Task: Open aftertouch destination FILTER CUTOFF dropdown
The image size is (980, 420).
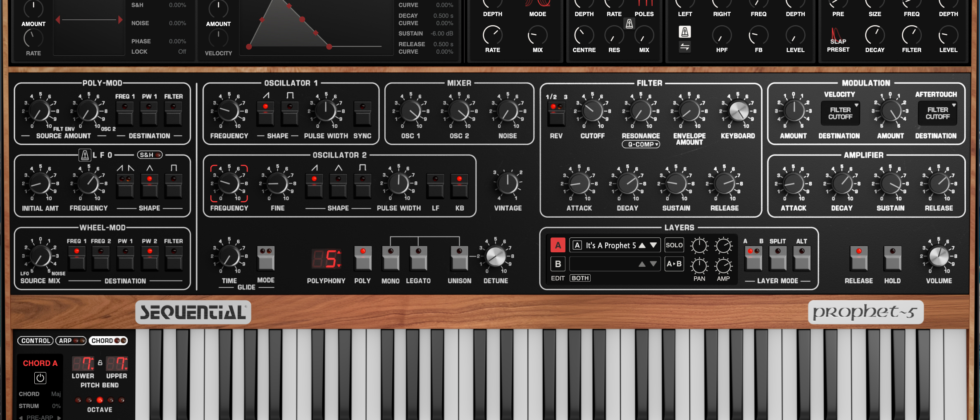Action: click(937, 113)
